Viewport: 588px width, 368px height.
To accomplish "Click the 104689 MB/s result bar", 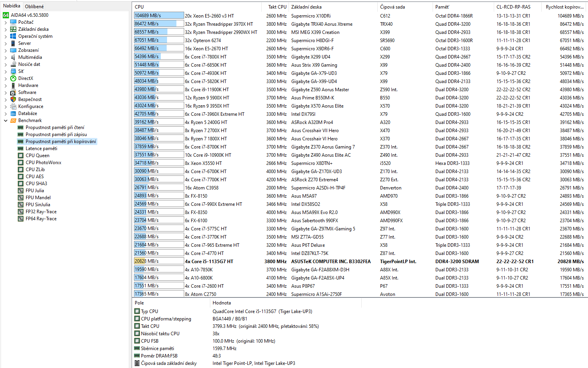I will (159, 16).
